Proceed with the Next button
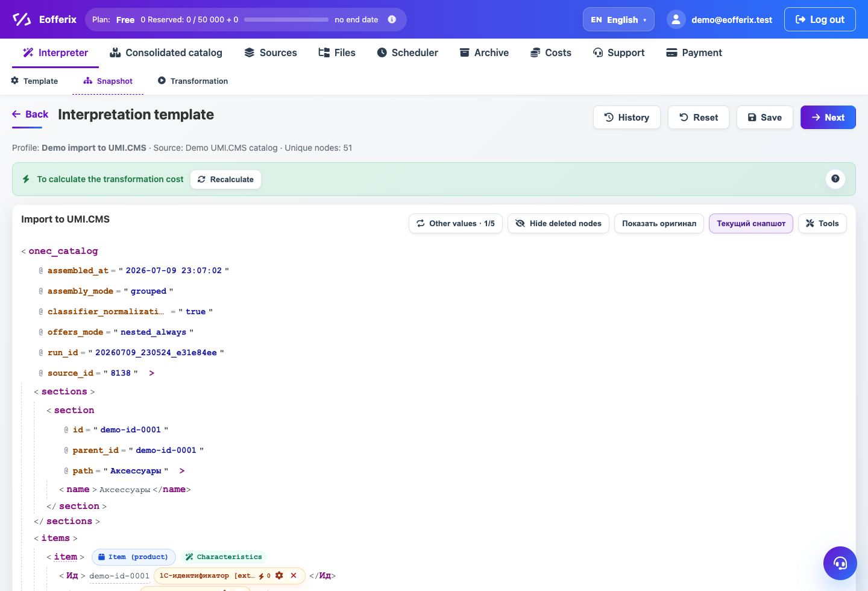Screen dimensions: 868x591 click(828, 118)
